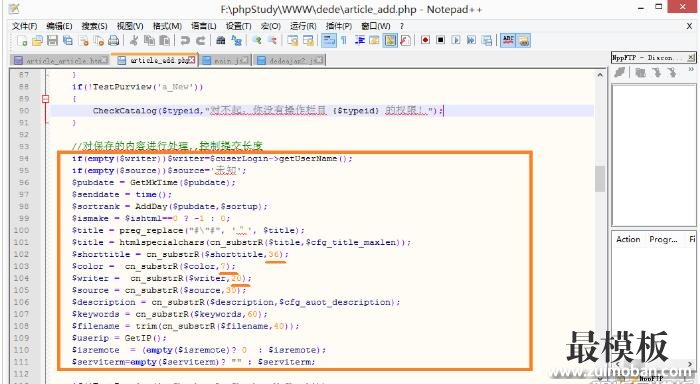Open the Replace toolbar icon
This screenshot has width=700, height=384.
click(x=236, y=41)
